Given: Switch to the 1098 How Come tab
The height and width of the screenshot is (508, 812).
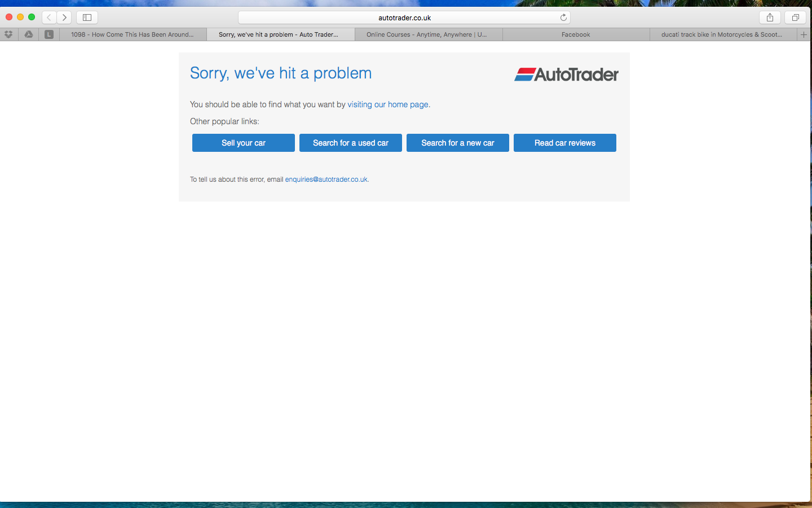Looking at the screenshot, I should 133,34.
